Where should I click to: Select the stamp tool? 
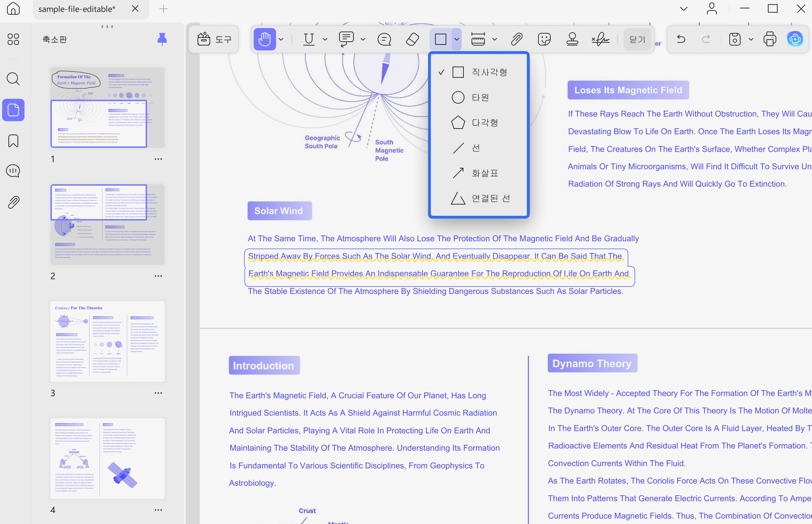click(x=572, y=39)
